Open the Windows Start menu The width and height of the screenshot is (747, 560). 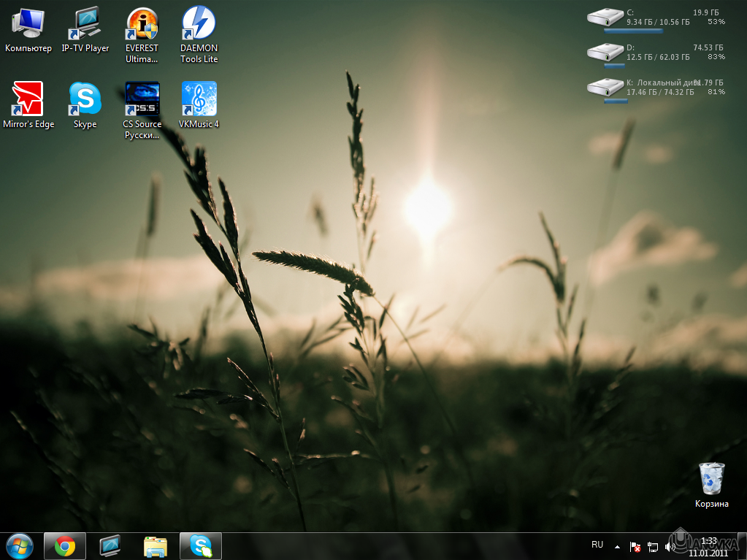pos(19,545)
